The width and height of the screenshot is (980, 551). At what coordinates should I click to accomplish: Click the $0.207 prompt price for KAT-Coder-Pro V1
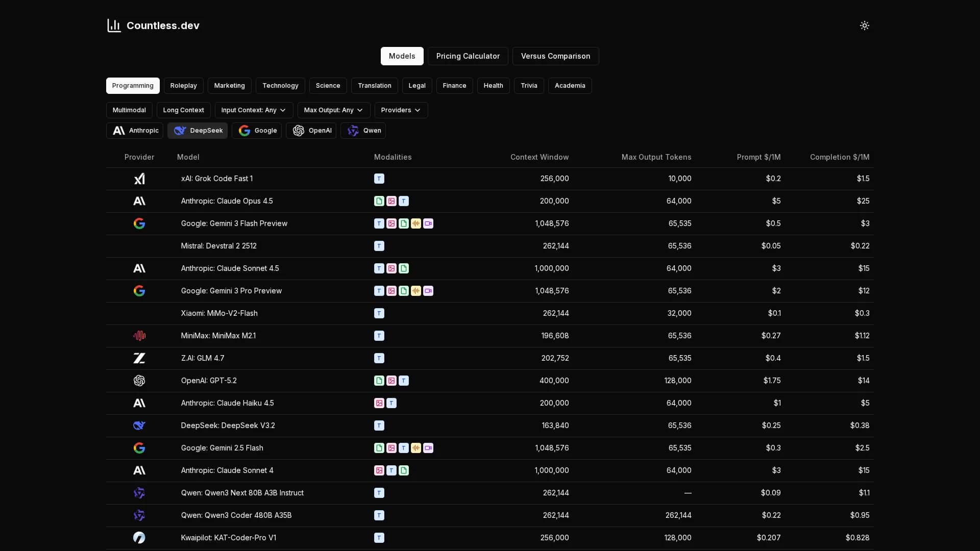click(769, 538)
